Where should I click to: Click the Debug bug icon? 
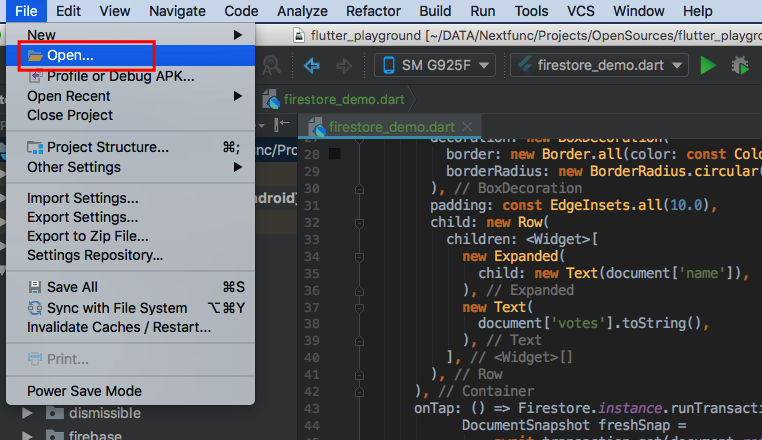pyautogui.click(x=741, y=65)
